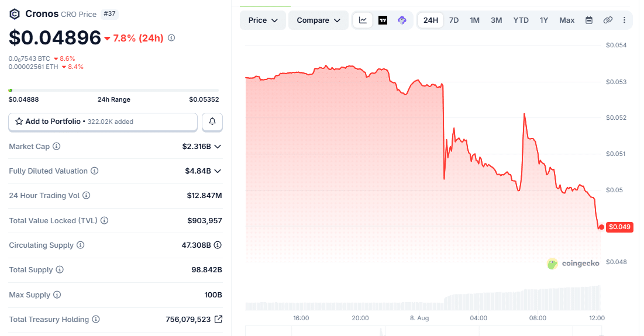Image resolution: width=644 pixels, height=336 pixels.
Task: Switch to the TradingView chart icon
Action: [383, 20]
